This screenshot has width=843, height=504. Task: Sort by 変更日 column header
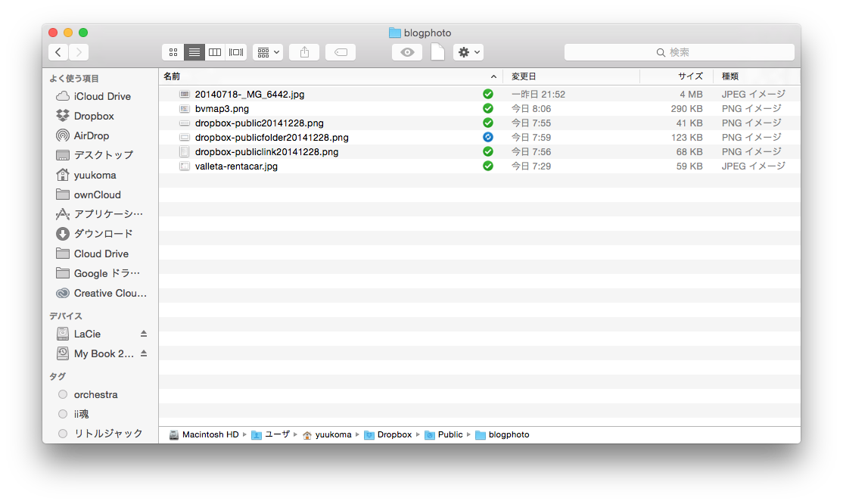(524, 76)
